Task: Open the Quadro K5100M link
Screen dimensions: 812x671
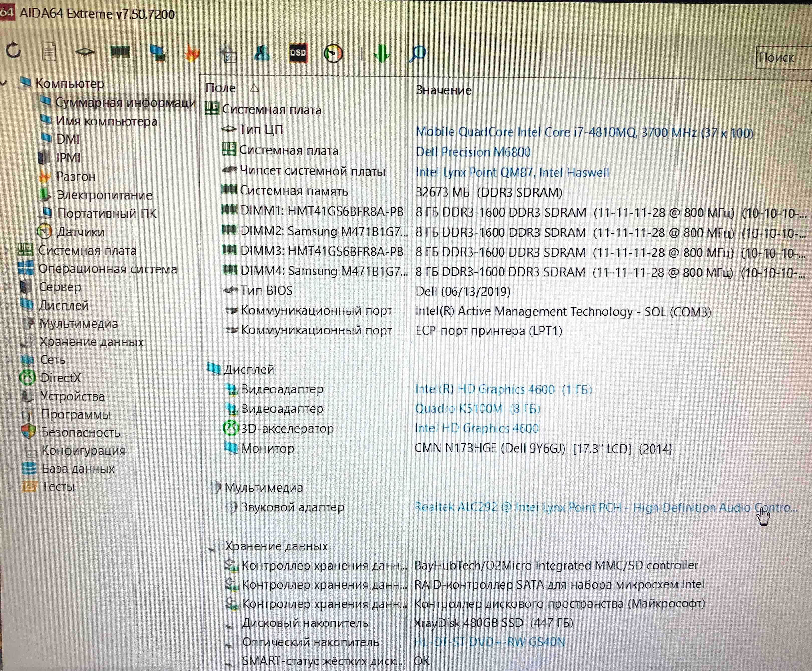Action: (477, 409)
